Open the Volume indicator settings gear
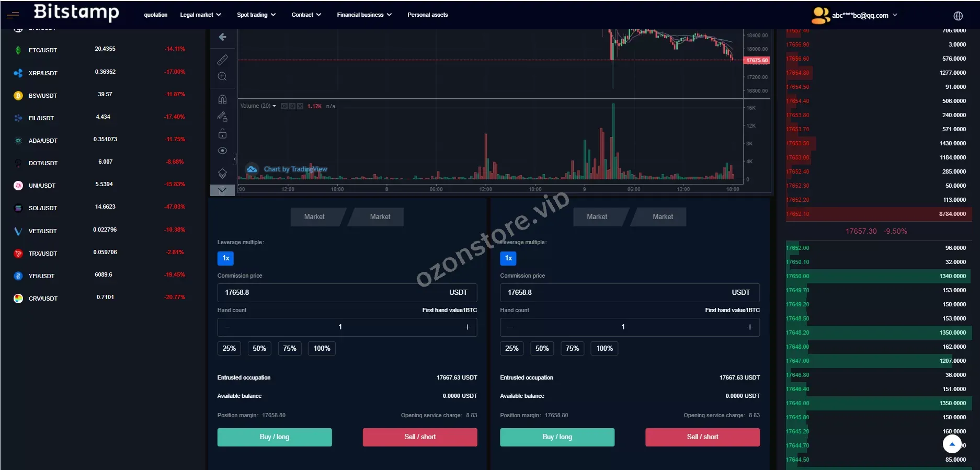The width and height of the screenshot is (980, 470). [292, 106]
